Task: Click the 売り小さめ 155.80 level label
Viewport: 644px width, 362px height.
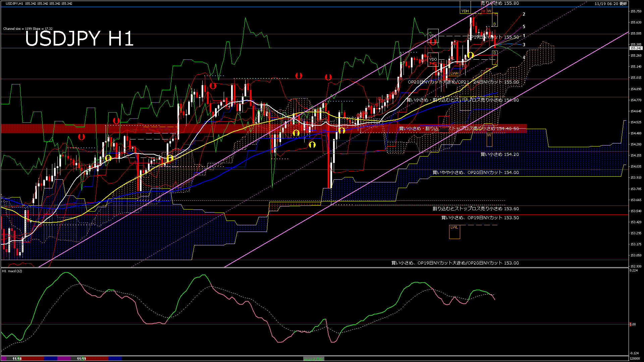Action: coord(499,3)
